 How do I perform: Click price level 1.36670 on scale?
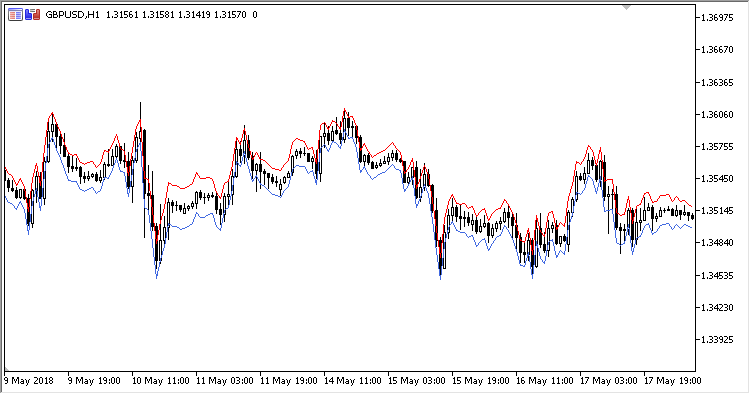pos(717,50)
